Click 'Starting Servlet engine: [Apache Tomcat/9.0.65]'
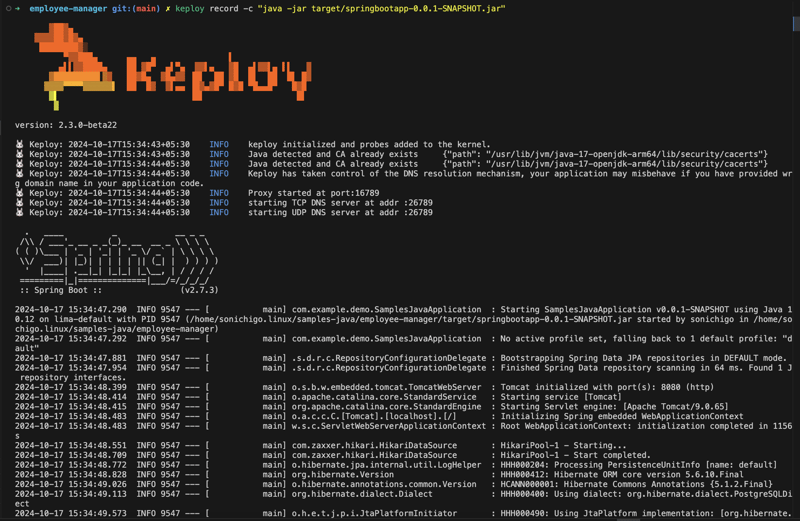 point(614,406)
